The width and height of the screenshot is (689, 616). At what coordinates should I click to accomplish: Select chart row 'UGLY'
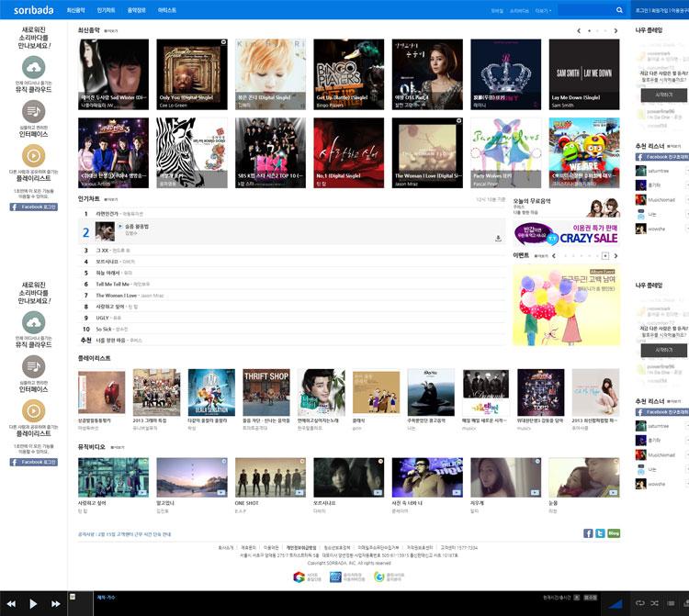(x=292, y=318)
